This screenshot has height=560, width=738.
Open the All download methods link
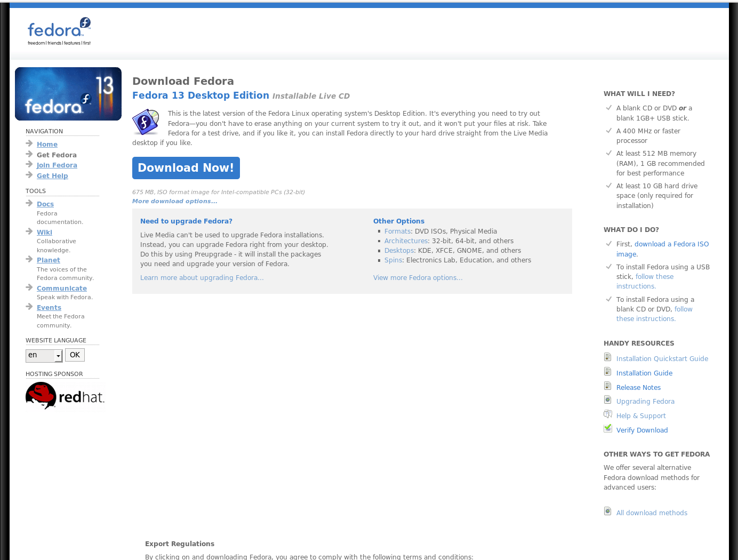[652, 513]
